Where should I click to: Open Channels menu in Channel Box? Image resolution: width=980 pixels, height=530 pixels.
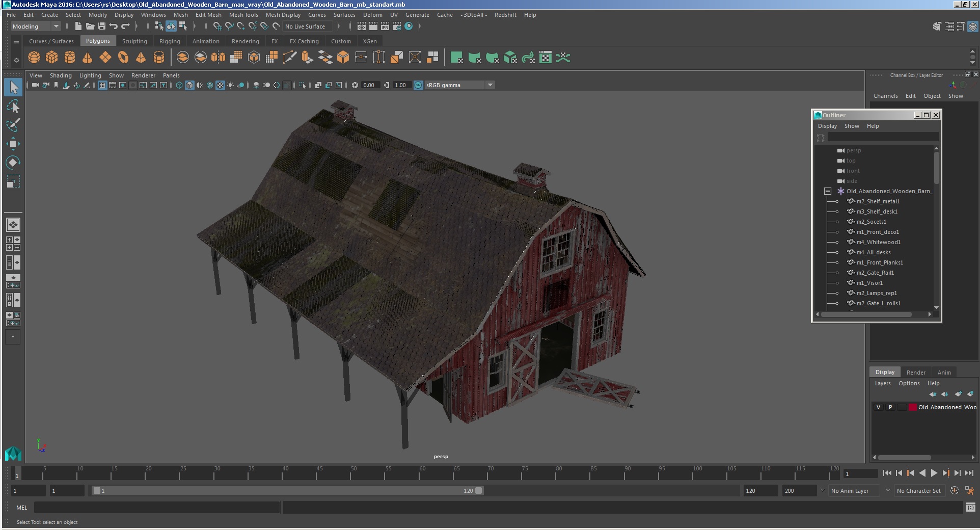[885, 96]
